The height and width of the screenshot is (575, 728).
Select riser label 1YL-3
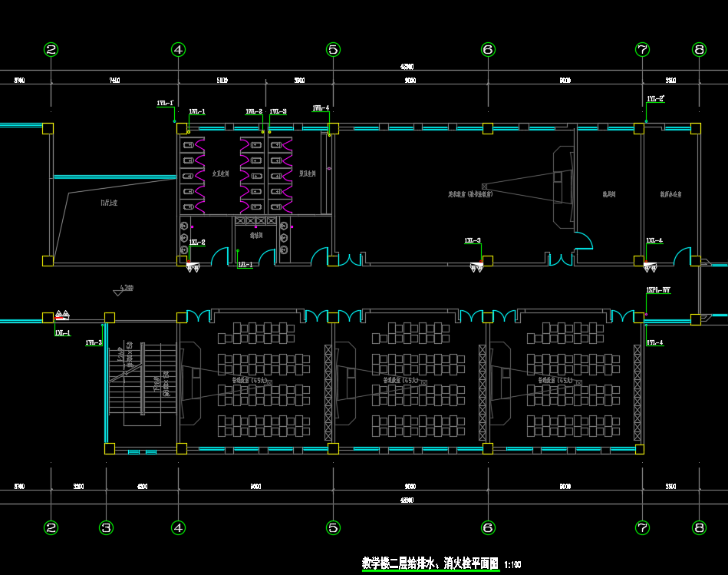pos(94,342)
